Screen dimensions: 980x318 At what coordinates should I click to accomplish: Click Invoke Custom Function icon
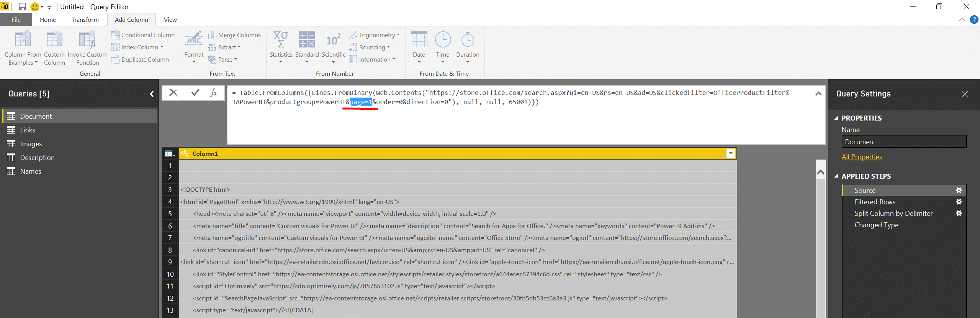pos(87,39)
